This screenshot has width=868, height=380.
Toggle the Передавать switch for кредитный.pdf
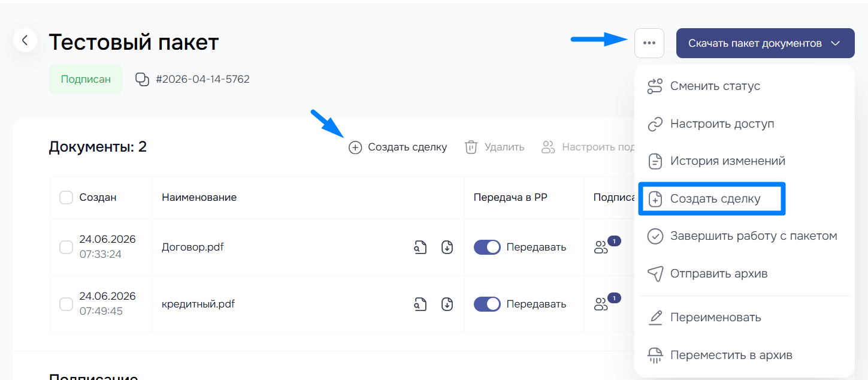click(487, 304)
